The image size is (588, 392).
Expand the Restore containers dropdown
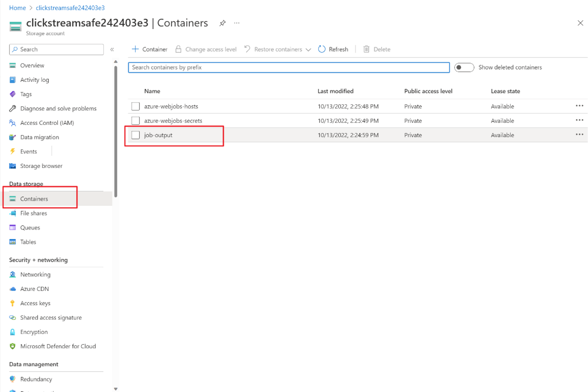pos(308,50)
